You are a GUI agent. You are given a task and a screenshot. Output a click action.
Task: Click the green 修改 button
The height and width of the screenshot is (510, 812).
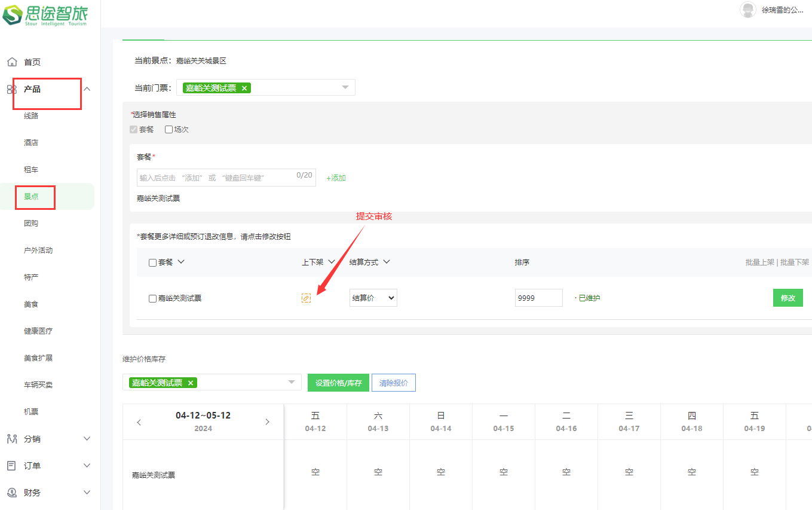(788, 298)
